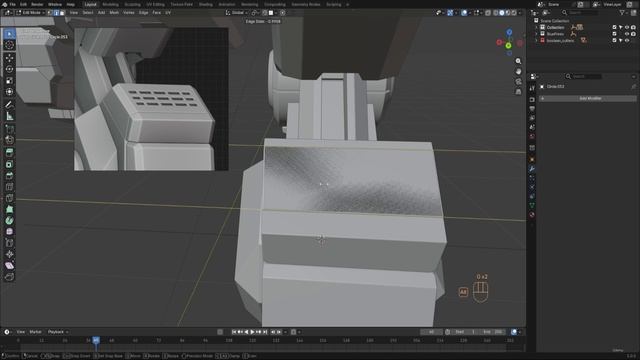
Task: Open the Vertex menu
Action: (129, 13)
